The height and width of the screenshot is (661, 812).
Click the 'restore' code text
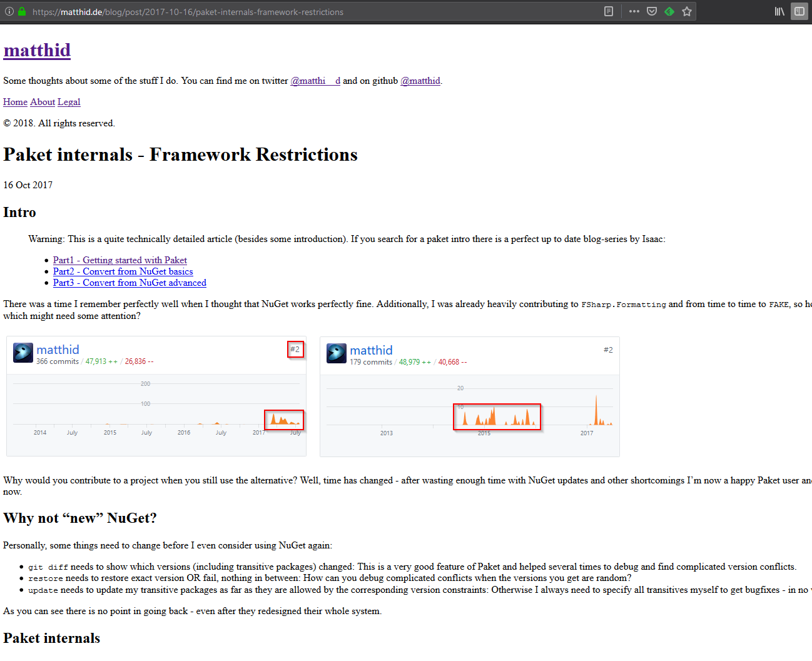(46, 578)
